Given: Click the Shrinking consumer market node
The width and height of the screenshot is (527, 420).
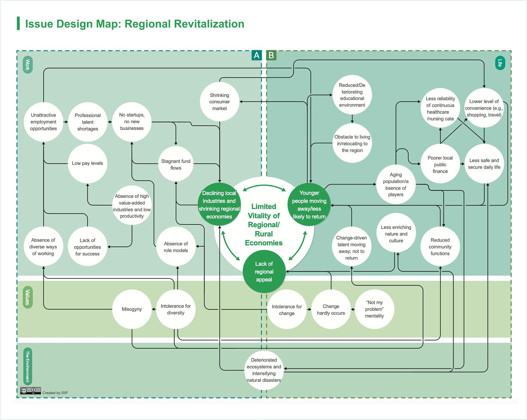Looking at the screenshot, I should pos(219,102).
